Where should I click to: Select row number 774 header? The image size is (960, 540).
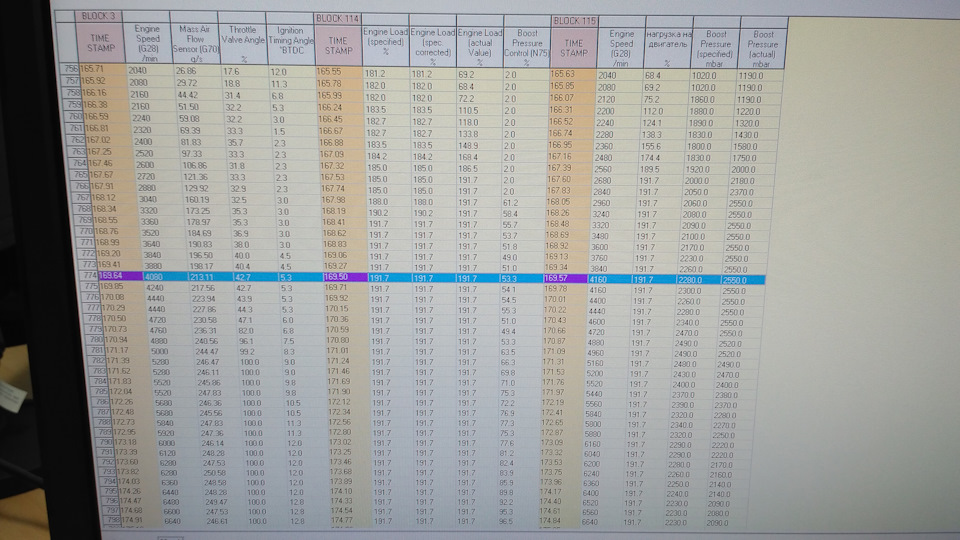(89, 276)
